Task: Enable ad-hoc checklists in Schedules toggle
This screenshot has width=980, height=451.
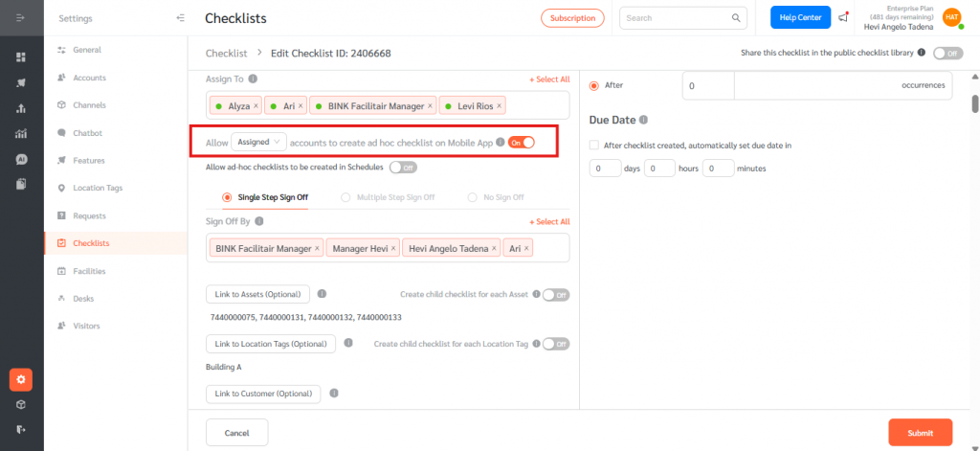Action: [403, 168]
